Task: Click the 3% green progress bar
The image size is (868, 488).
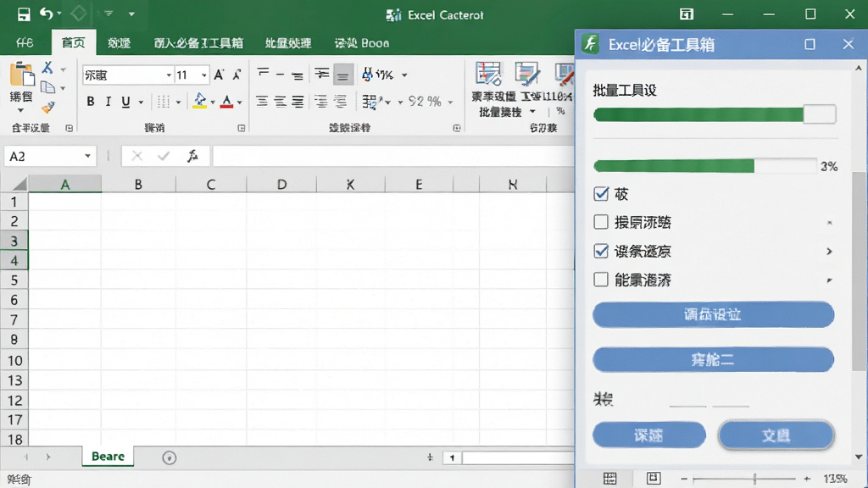Action: 704,166
